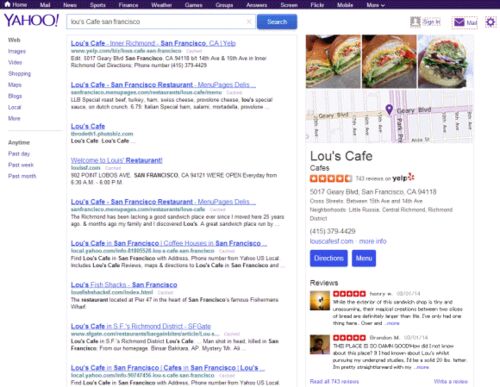Filter results by Past day
The width and height of the screenshot is (500, 387).
19,154
